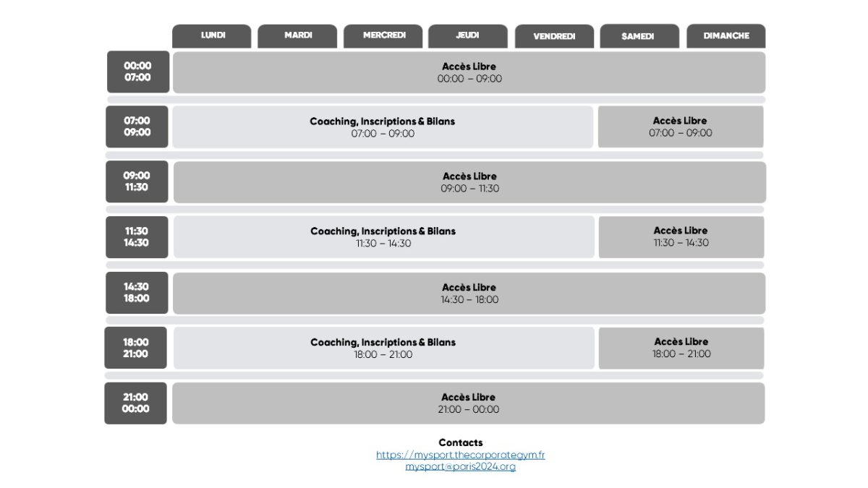Choose the MERCREDI column header
The image size is (868, 488).
pos(383,36)
